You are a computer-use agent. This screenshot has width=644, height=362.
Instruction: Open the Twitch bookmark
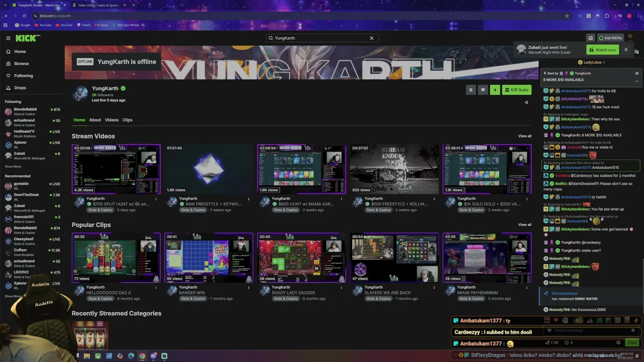point(84,25)
